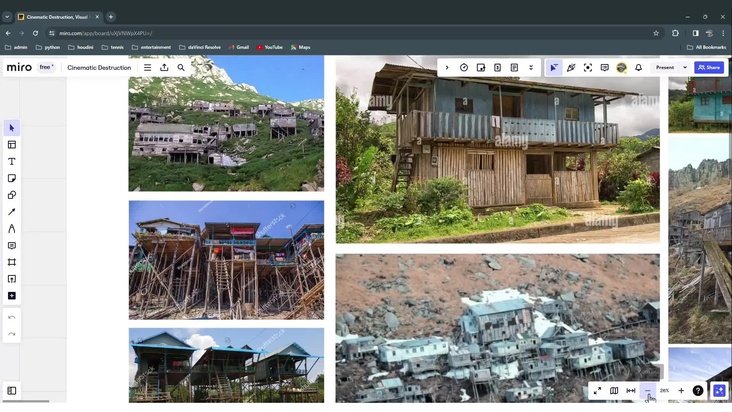Expand more apps double chevron

point(531,68)
